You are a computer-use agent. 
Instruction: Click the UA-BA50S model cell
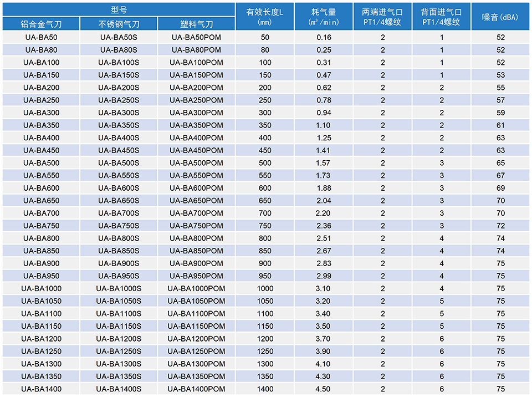pyautogui.click(x=119, y=37)
